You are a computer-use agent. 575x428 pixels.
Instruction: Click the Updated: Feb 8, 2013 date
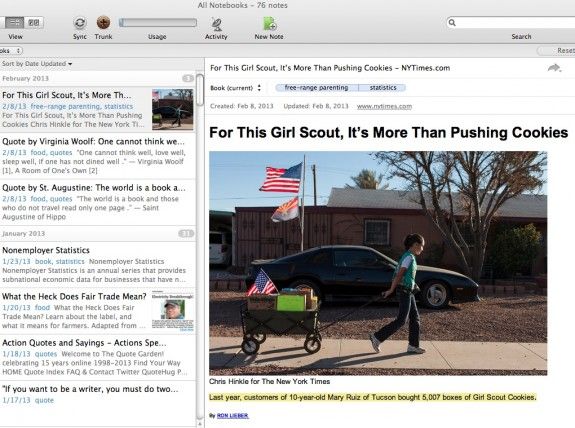[x=316, y=106]
